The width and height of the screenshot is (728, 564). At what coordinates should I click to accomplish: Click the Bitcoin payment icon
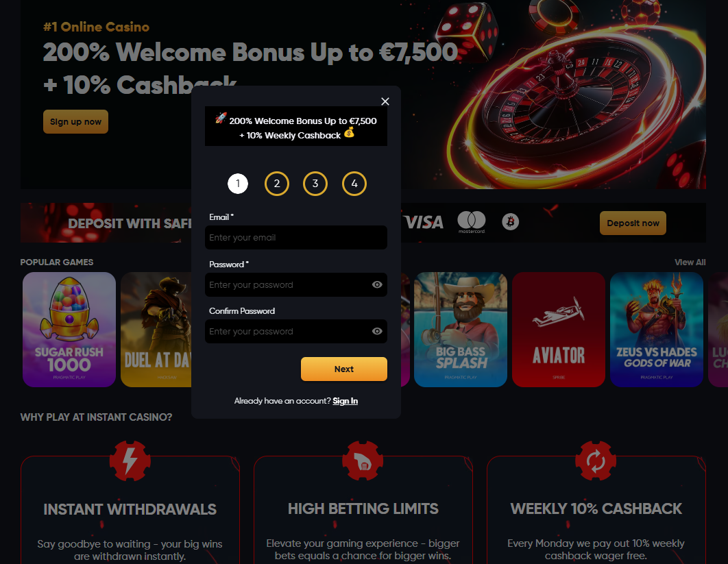(x=510, y=222)
